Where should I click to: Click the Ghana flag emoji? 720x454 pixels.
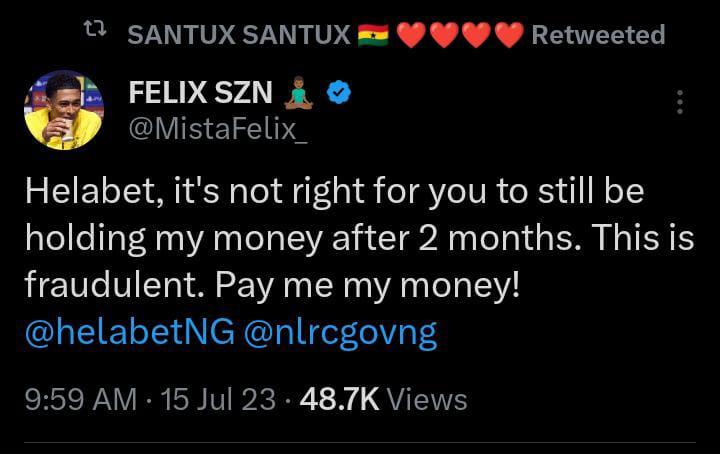[371, 35]
